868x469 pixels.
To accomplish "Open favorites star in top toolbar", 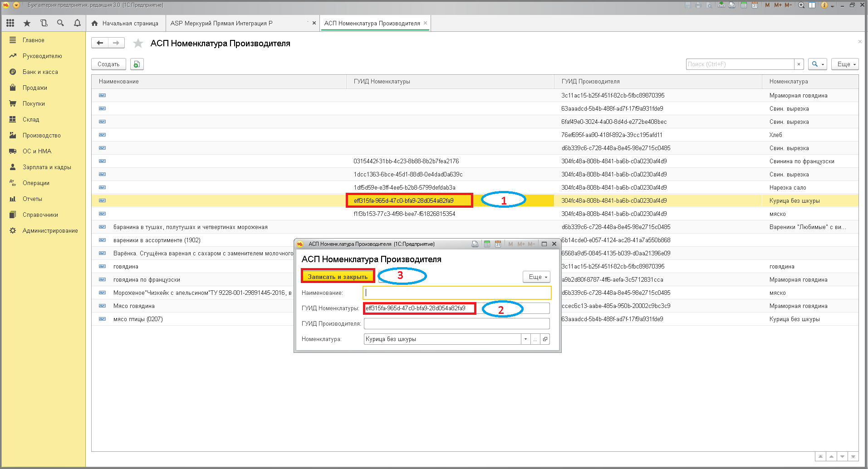I will 27,23.
